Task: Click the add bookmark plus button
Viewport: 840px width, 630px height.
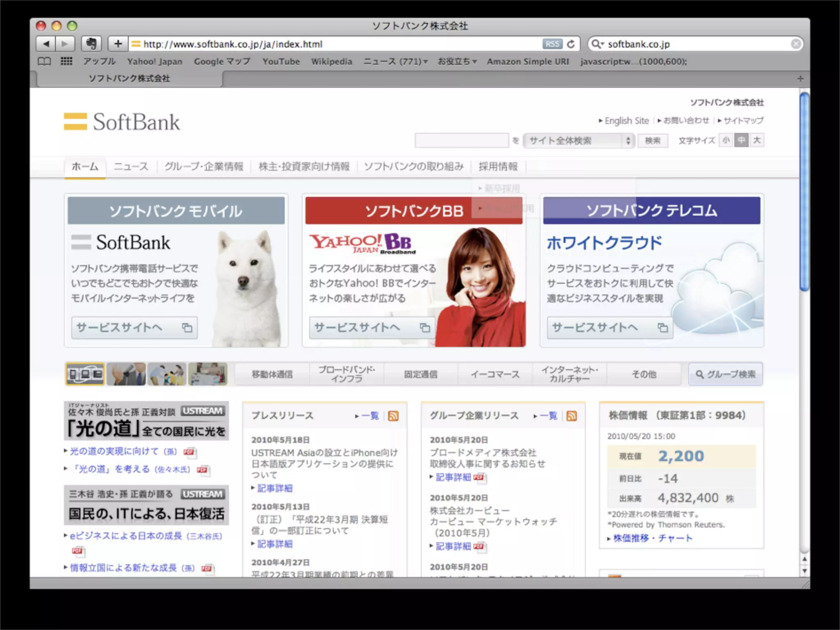Action: point(118,44)
